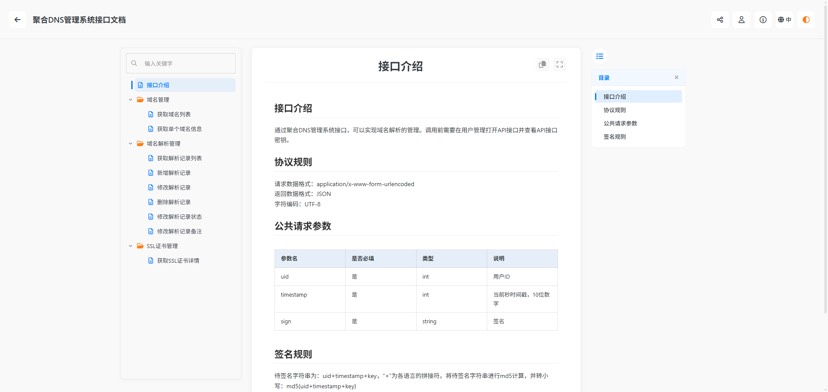828x392 pixels.
Task: Collapse the SSL证书管理 folder chevron
Action: click(x=130, y=246)
